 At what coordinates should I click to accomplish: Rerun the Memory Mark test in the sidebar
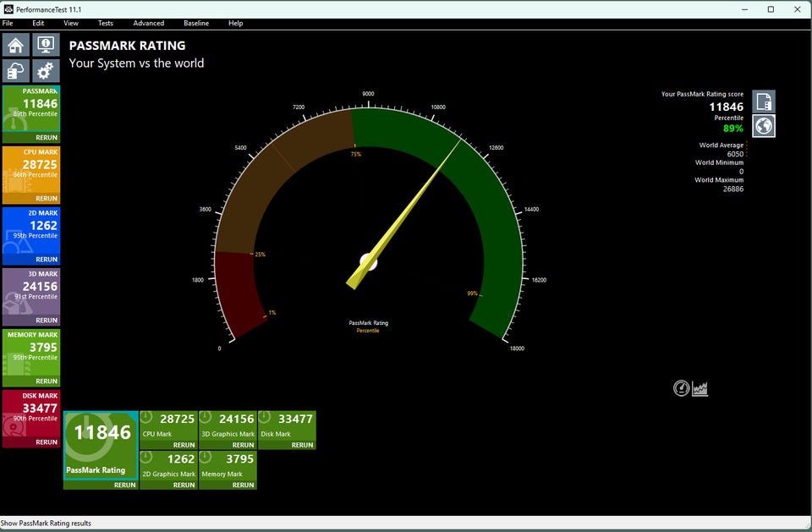point(47,381)
